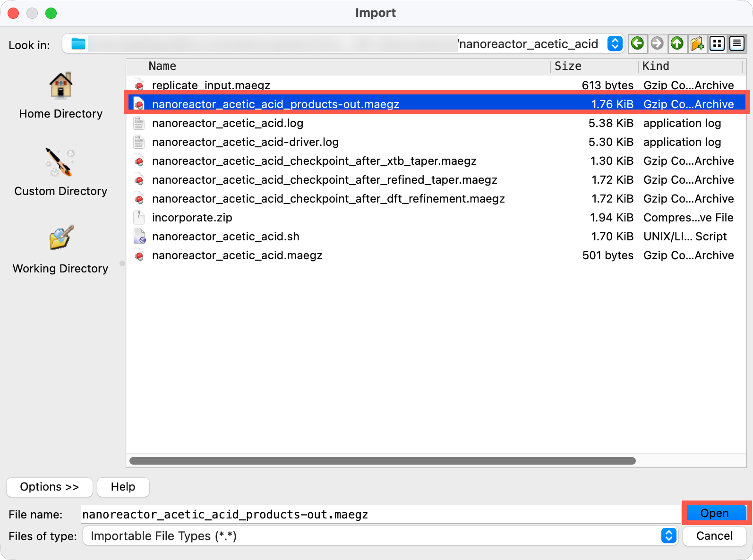The width and height of the screenshot is (753, 560).
Task: Click the UNIX/LI... Script kind cell
Action: 685,237
